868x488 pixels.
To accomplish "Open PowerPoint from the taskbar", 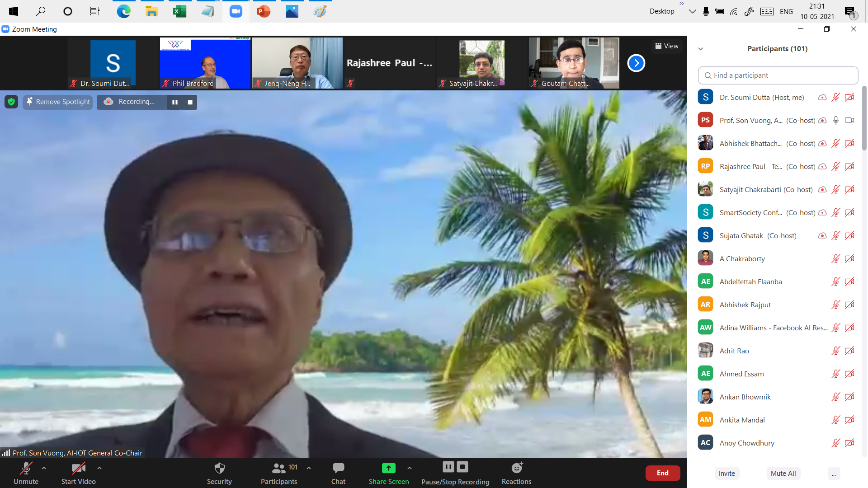I will click(x=264, y=11).
